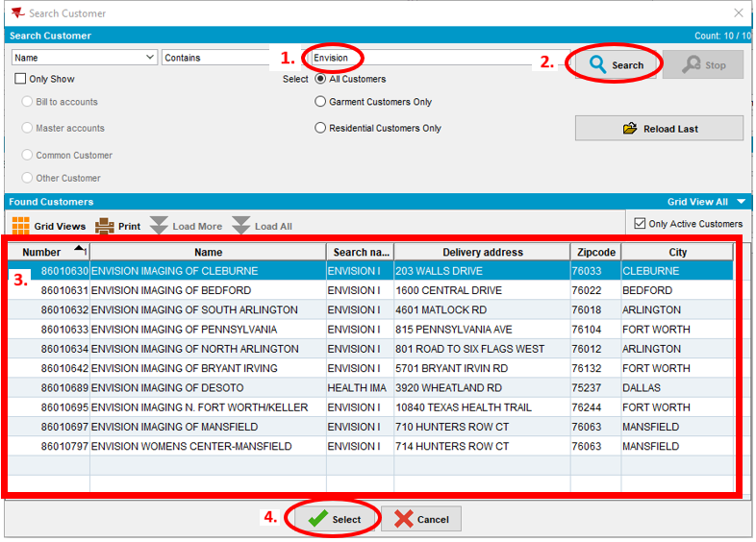Click the Load More arrow icon
756x542 pixels.
(x=160, y=227)
